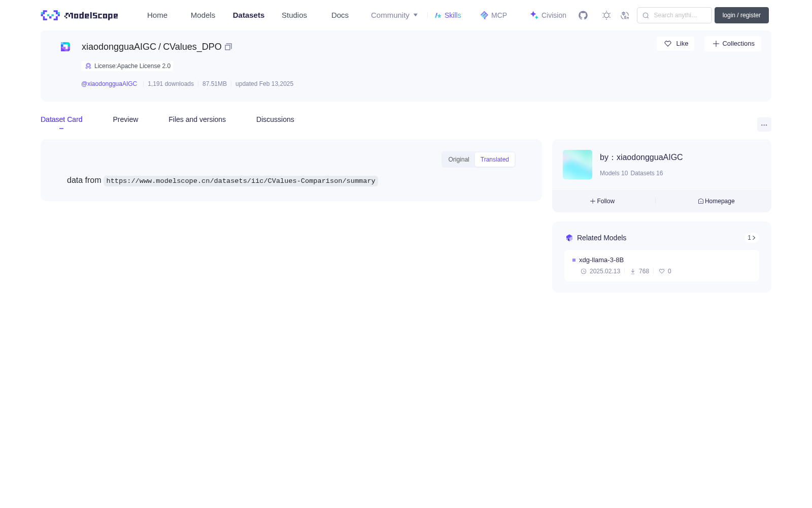Open Datasets in the navigation
Viewport: 812px width, 508px height.
click(x=249, y=15)
